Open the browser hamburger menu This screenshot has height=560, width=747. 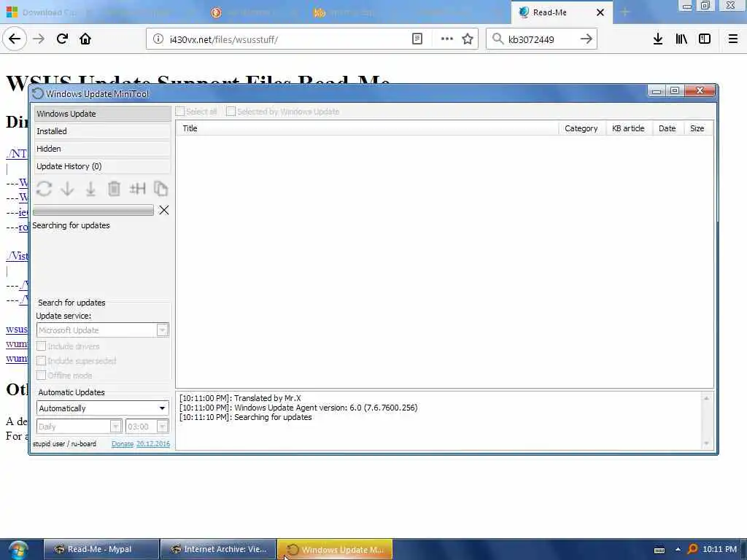tap(733, 39)
